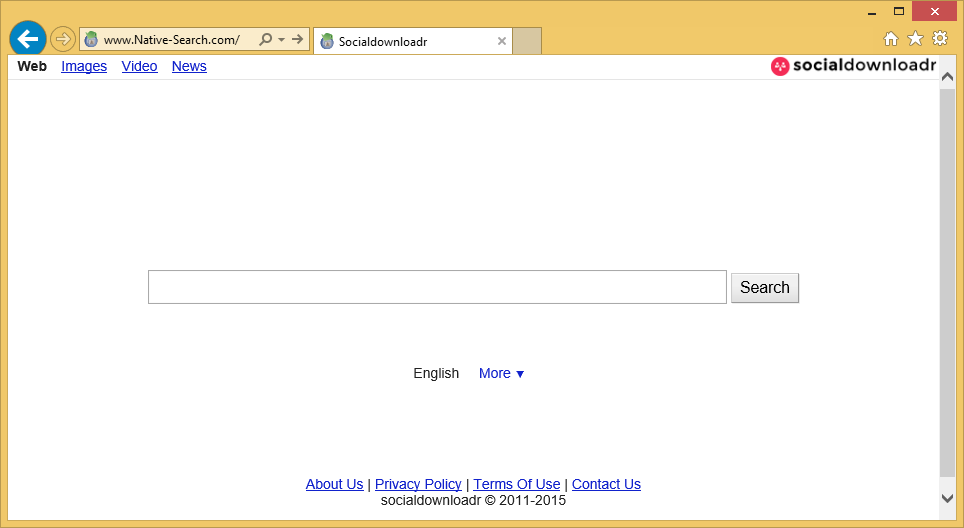Open Favorites star icon
This screenshot has width=964, height=528.
tap(915, 39)
